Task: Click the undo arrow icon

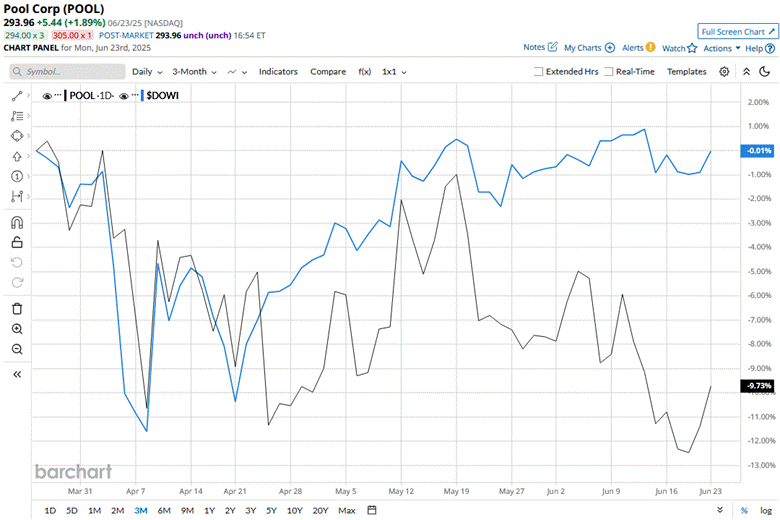Action: click(17, 263)
